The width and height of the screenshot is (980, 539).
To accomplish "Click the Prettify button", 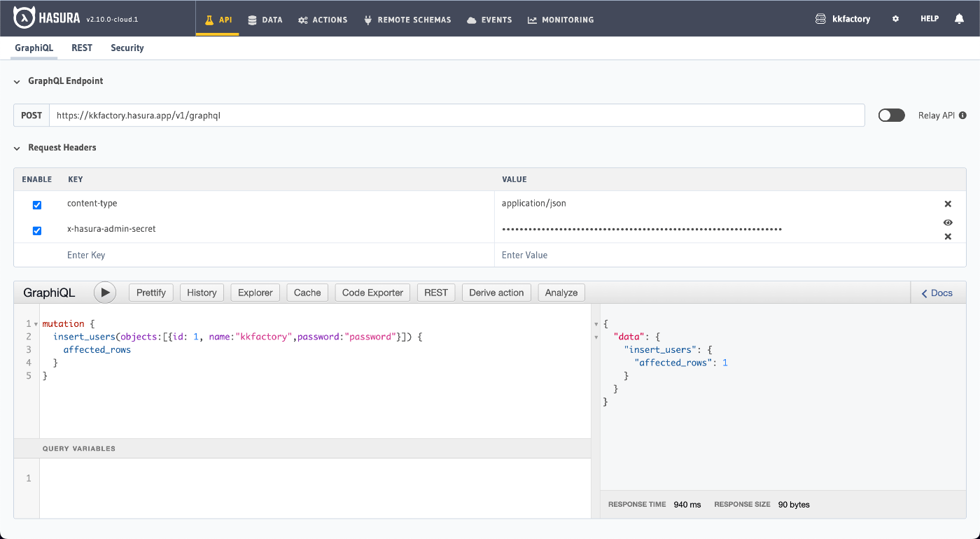I will [x=151, y=293].
